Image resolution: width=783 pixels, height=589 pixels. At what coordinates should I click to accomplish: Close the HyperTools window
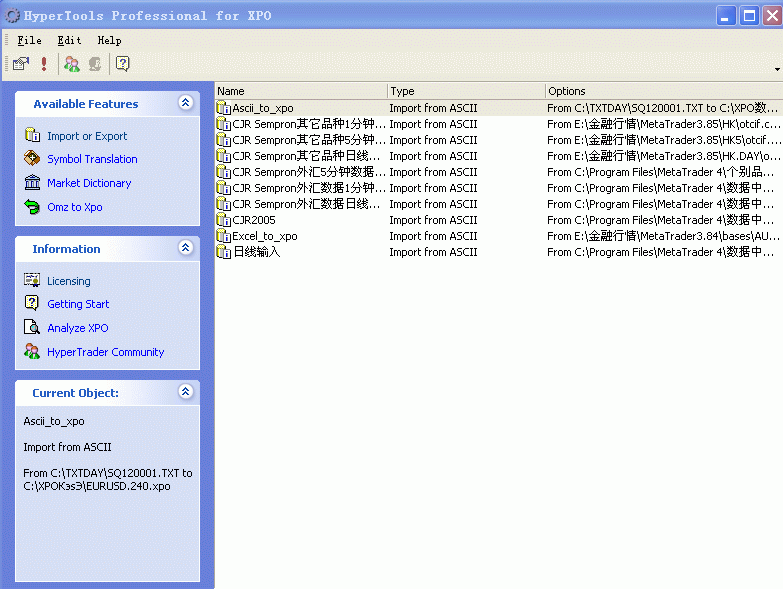click(772, 15)
